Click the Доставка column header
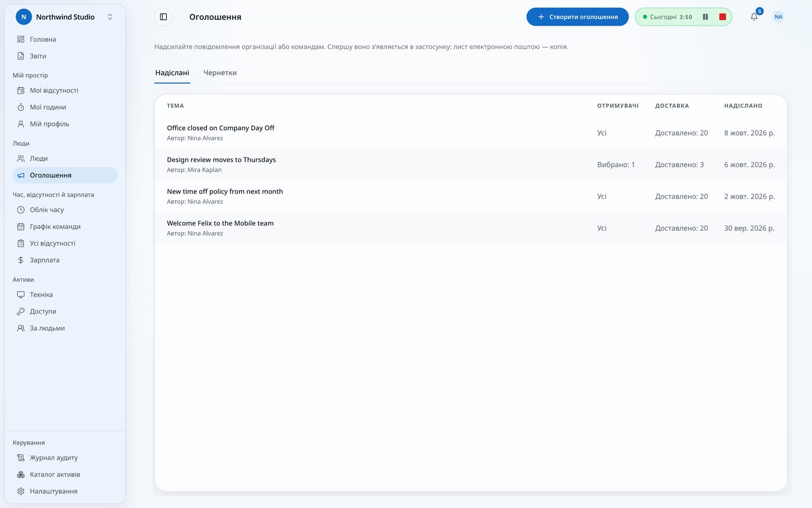 pyautogui.click(x=672, y=106)
